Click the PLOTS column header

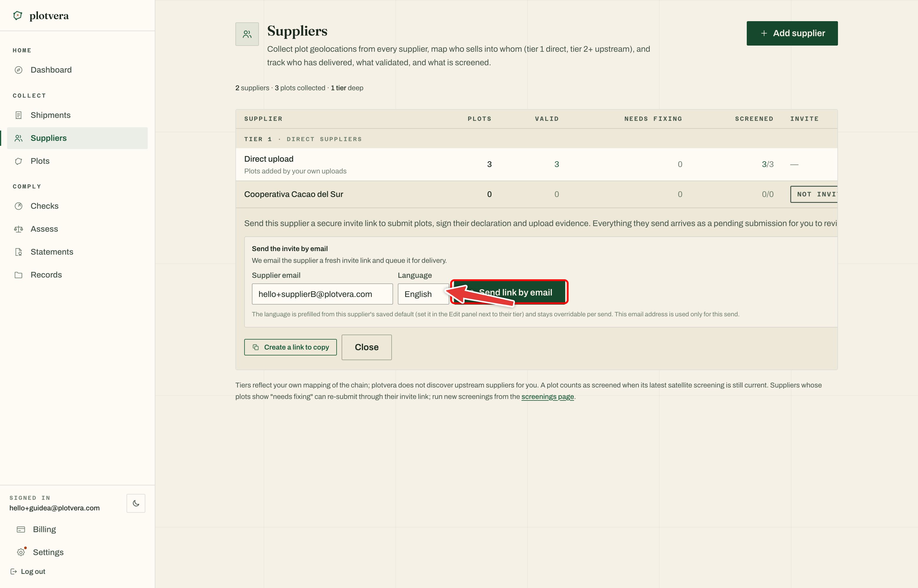479,119
